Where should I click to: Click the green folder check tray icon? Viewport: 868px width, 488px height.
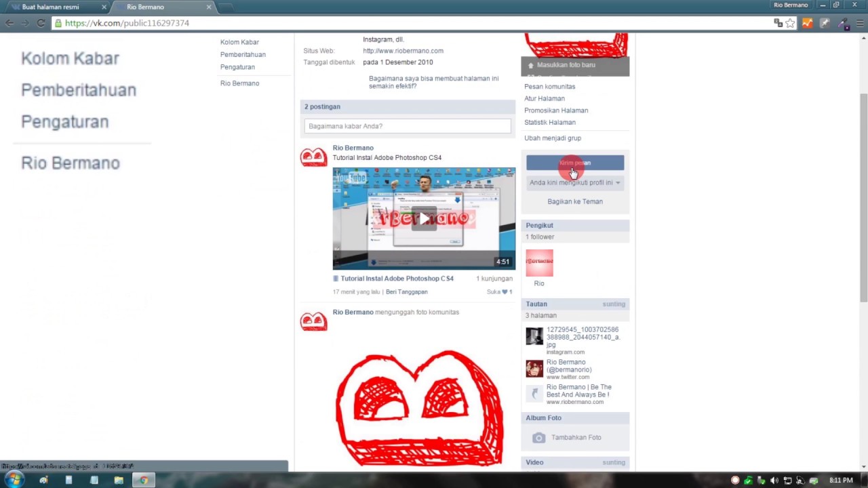tap(748, 481)
